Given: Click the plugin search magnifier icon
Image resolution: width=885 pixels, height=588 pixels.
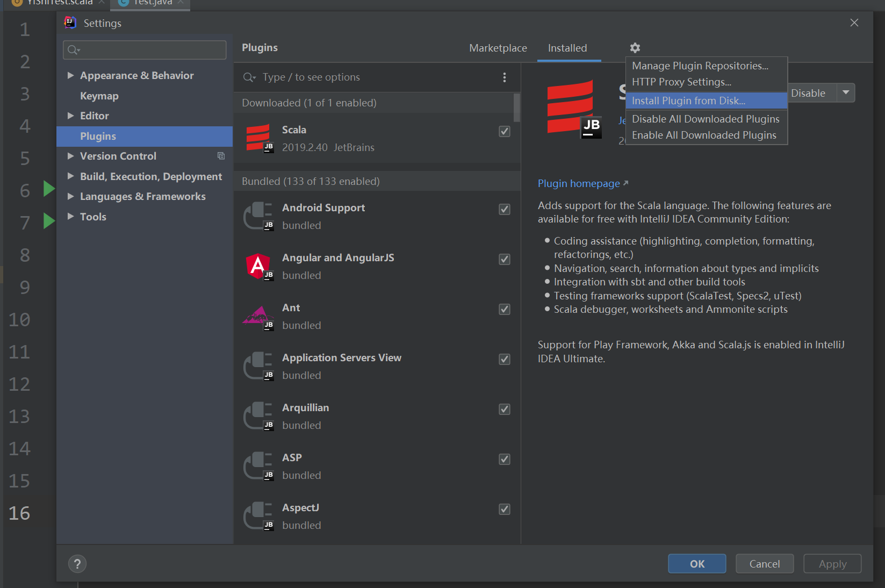Looking at the screenshot, I should pos(249,77).
